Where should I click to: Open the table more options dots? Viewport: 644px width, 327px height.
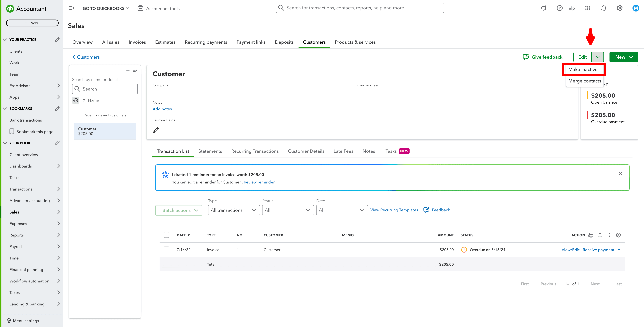pyautogui.click(x=609, y=235)
